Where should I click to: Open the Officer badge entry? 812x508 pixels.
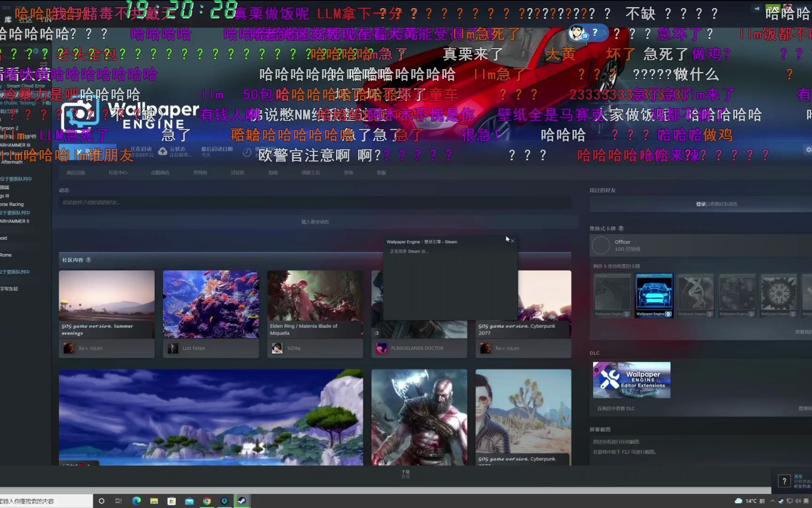tap(700, 245)
